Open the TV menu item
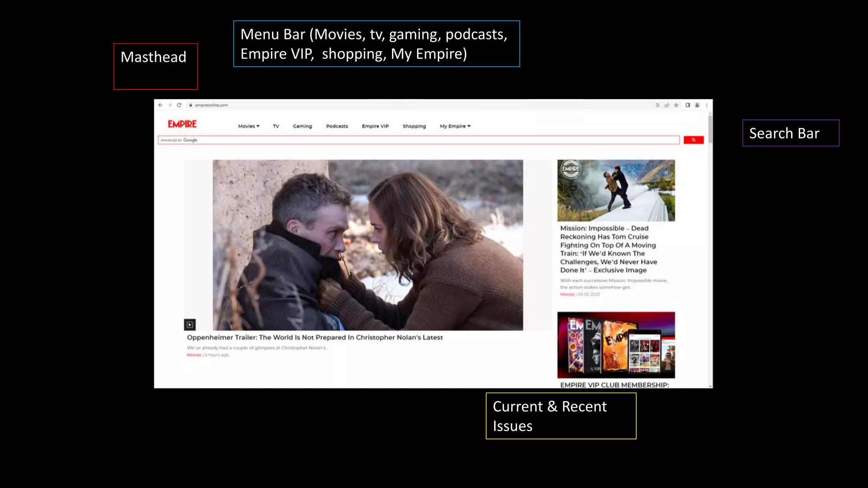Image resolution: width=868 pixels, height=488 pixels. (x=276, y=126)
